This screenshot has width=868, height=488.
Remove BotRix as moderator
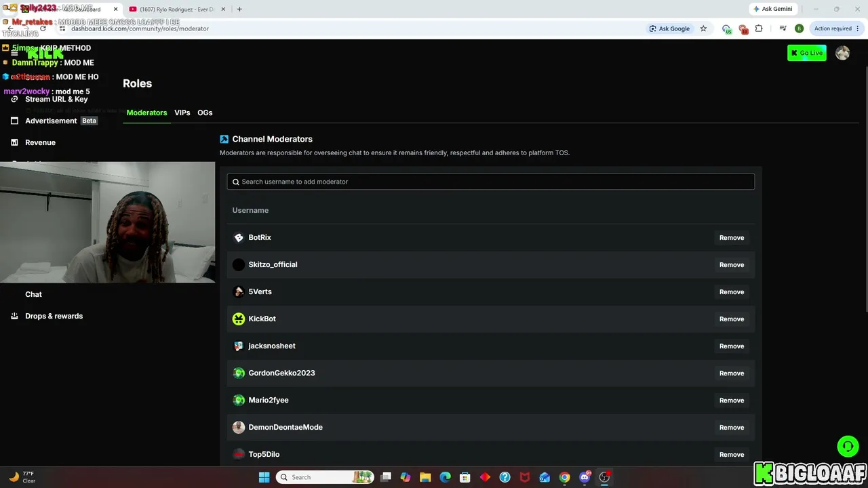click(732, 238)
